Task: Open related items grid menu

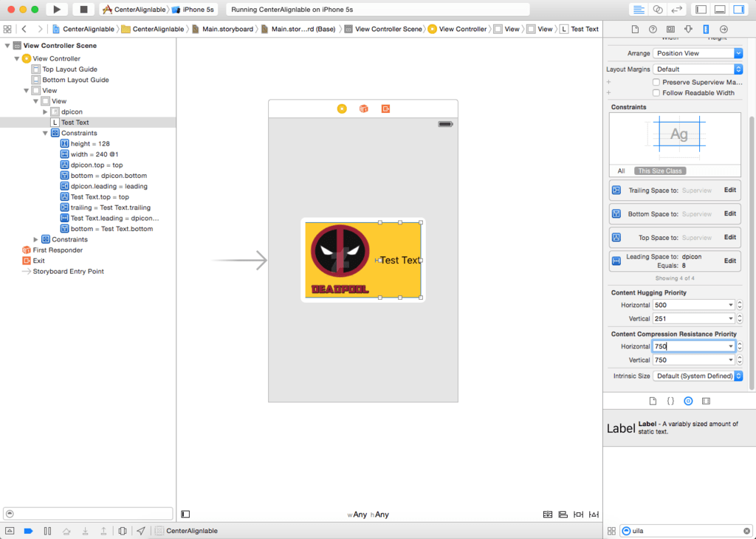Action: pos(7,29)
